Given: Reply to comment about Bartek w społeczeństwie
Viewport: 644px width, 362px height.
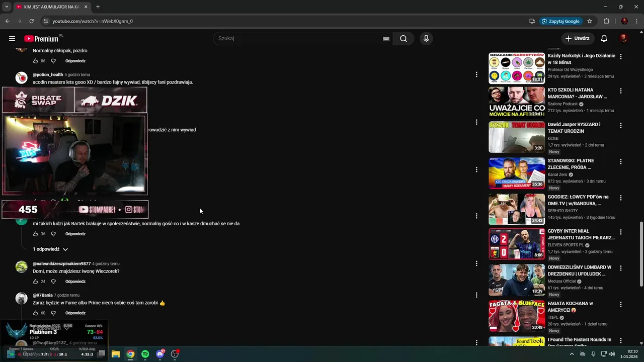Looking at the screenshot, I should (x=75, y=234).
